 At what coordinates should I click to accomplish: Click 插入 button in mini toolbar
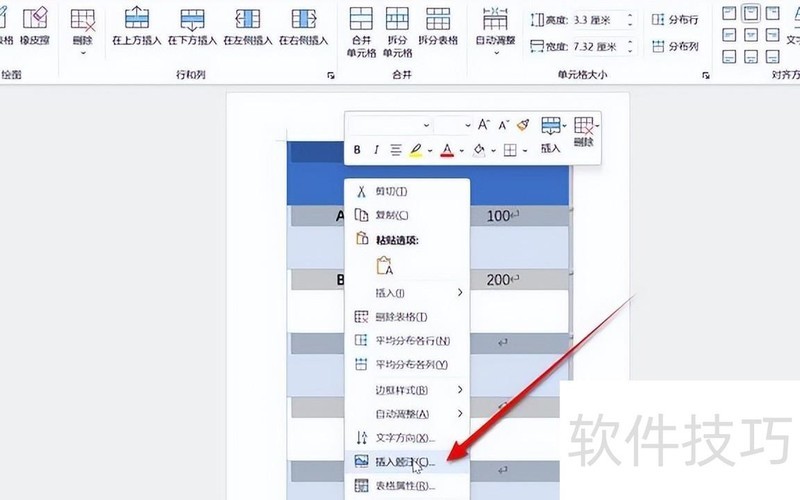click(552, 136)
